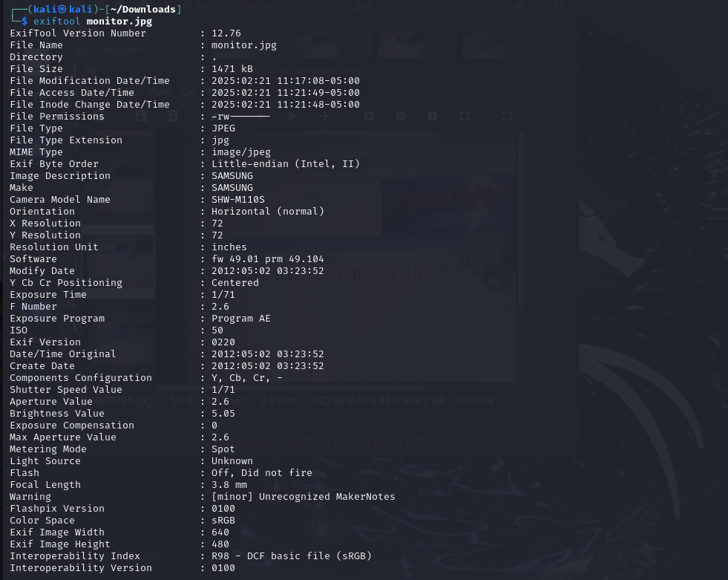
Task: Click the 'exiftool' command word in prompt
Action: [x=56, y=22]
